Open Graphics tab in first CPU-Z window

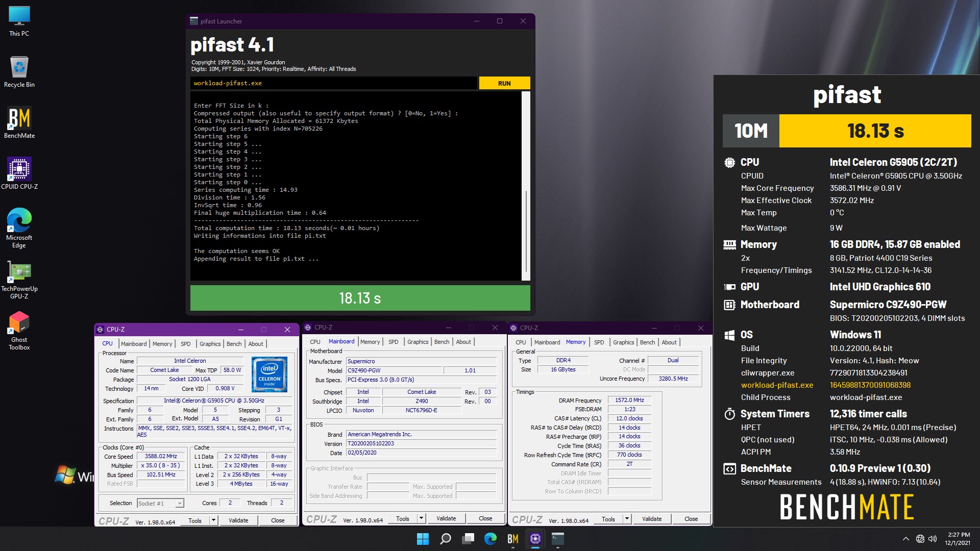[x=210, y=344]
